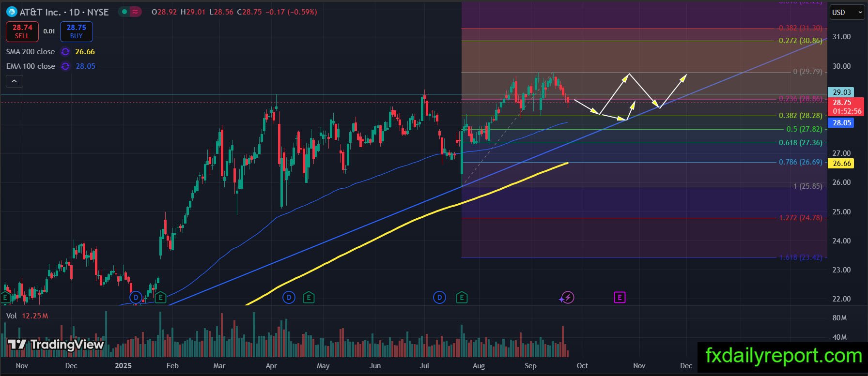Click the NYSE exchange label
The height and width of the screenshot is (376, 868).
(x=98, y=12)
